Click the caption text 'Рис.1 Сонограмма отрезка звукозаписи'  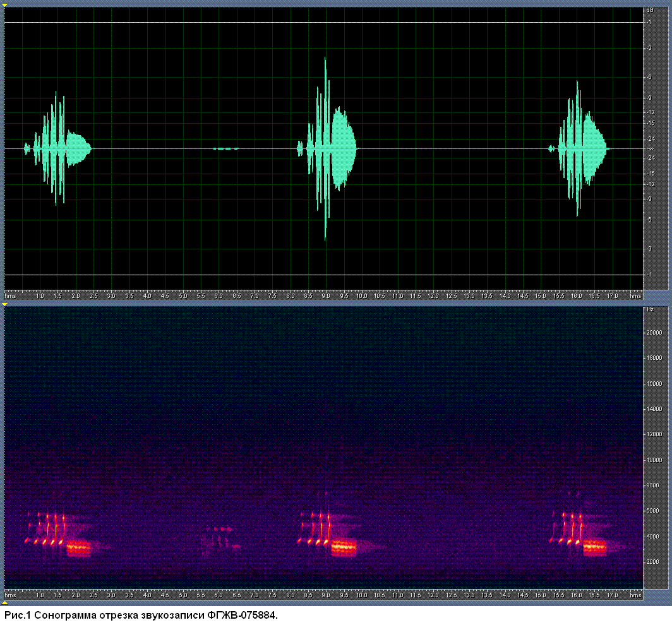[105, 616]
